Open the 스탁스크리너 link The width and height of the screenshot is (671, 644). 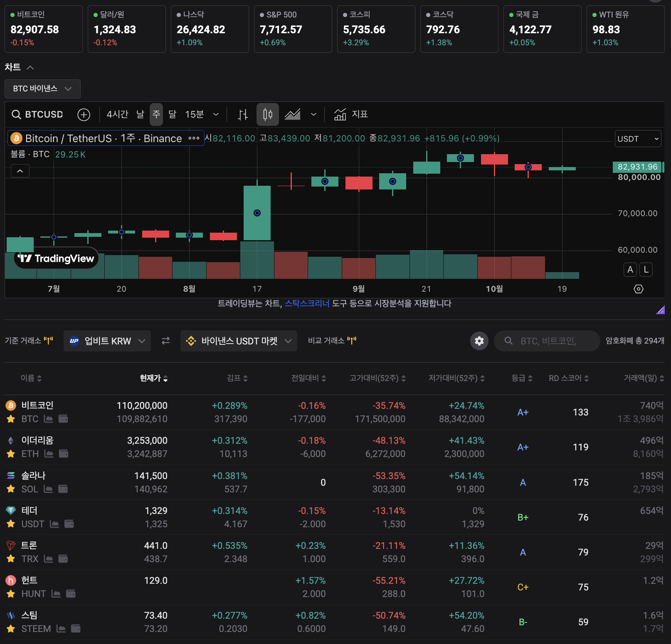tap(307, 303)
